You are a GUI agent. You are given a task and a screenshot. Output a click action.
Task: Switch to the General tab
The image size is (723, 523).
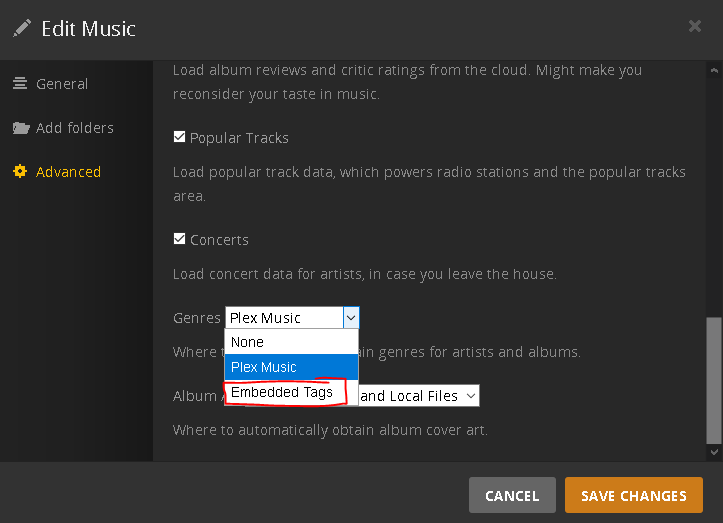[x=62, y=84]
